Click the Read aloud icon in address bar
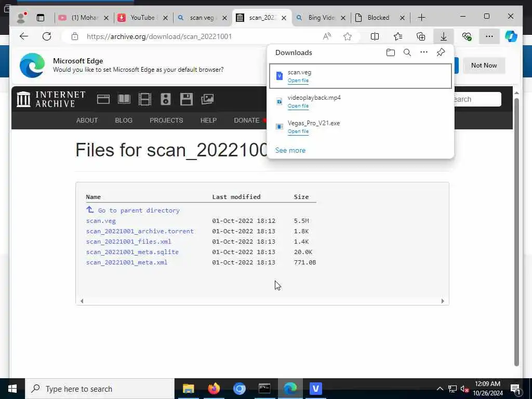Viewport: 532px width, 399px height. coord(327,36)
